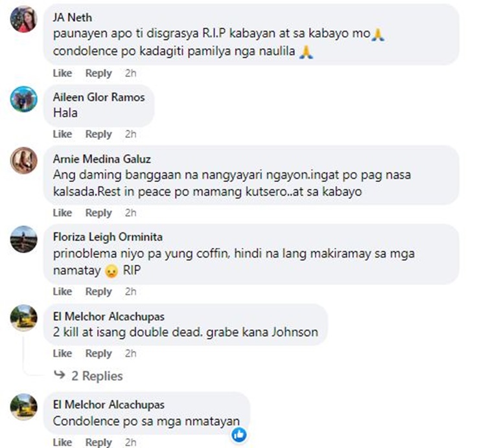Open the 2h timestamp under Hala comment

pyautogui.click(x=130, y=134)
